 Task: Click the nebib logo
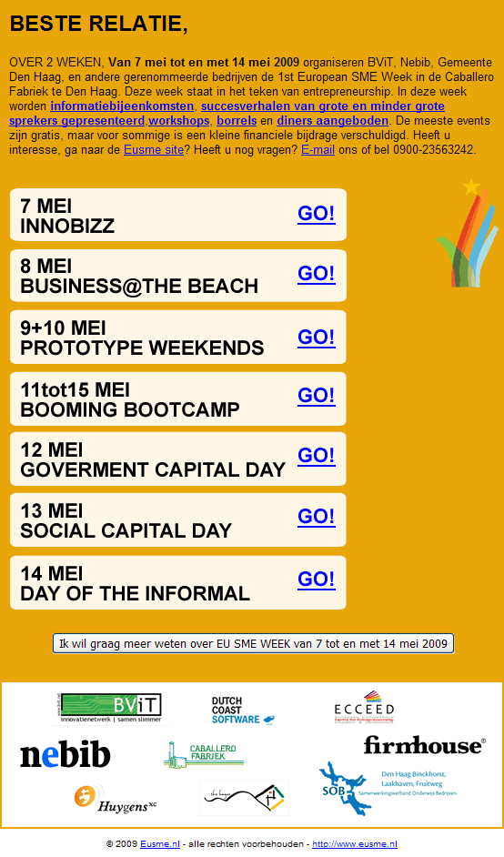(66, 755)
